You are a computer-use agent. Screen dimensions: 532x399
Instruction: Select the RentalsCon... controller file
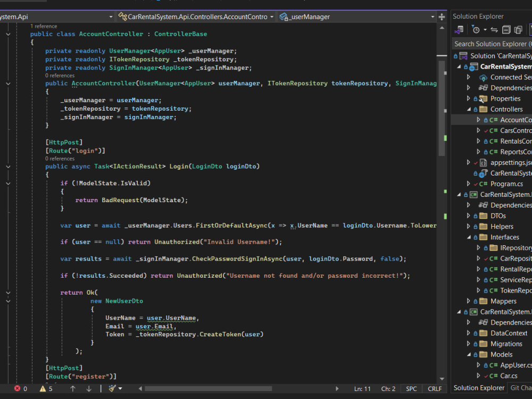pos(516,141)
